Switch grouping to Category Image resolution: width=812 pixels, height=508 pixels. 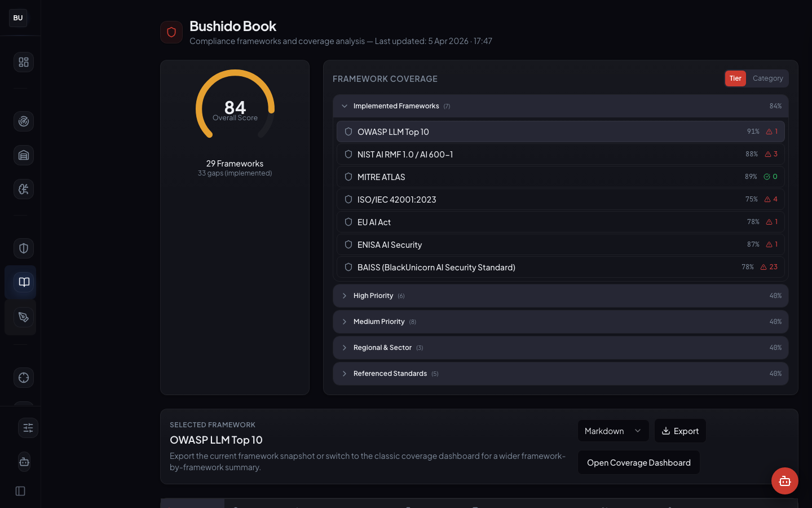point(767,78)
